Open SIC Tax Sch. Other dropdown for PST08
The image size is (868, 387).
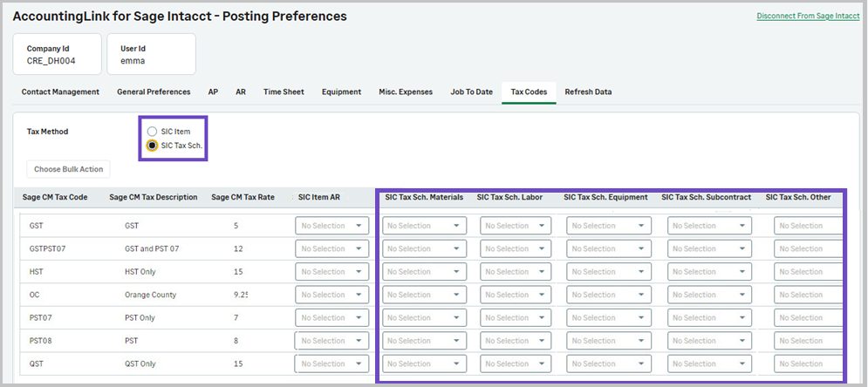[x=808, y=341]
